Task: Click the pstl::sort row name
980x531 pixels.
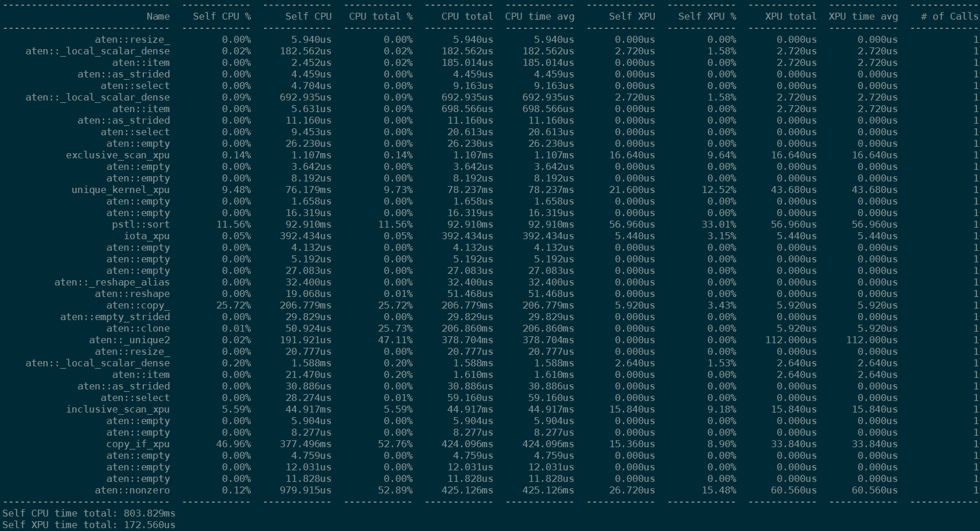Action: [x=141, y=224]
